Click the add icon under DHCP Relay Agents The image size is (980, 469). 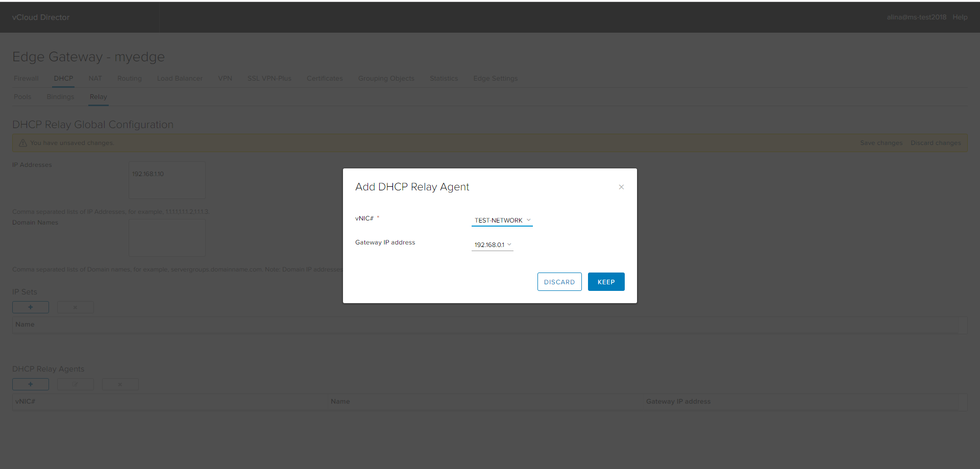click(x=30, y=384)
